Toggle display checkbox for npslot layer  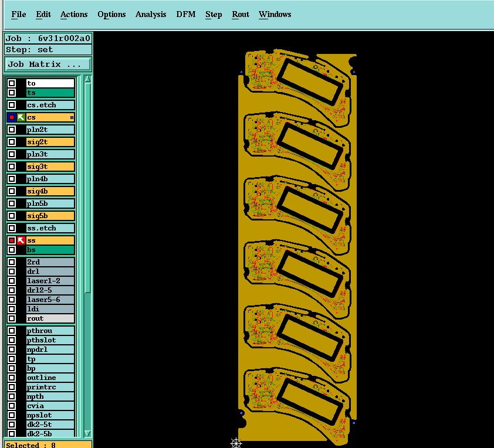(12, 415)
